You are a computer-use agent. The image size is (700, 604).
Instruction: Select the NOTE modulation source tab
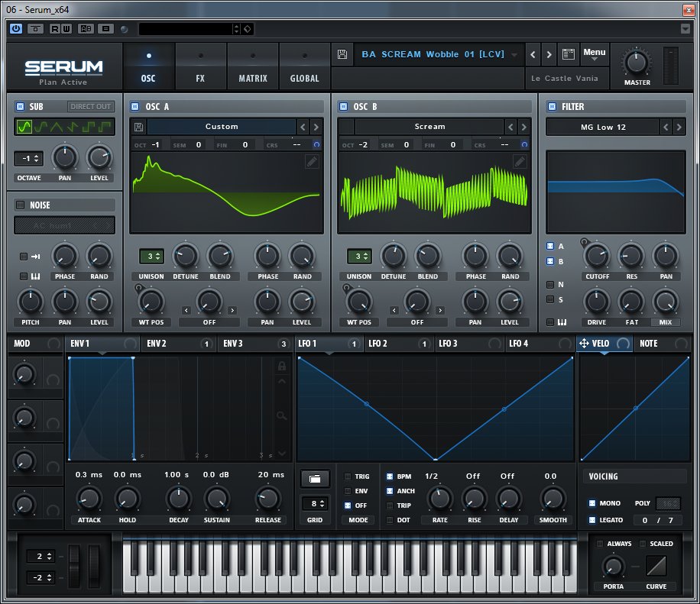662,344
